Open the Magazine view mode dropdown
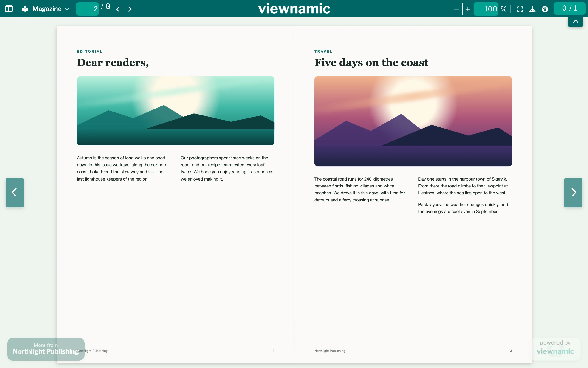Image resolution: width=588 pixels, height=368 pixels. pyautogui.click(x=46, y=9)
